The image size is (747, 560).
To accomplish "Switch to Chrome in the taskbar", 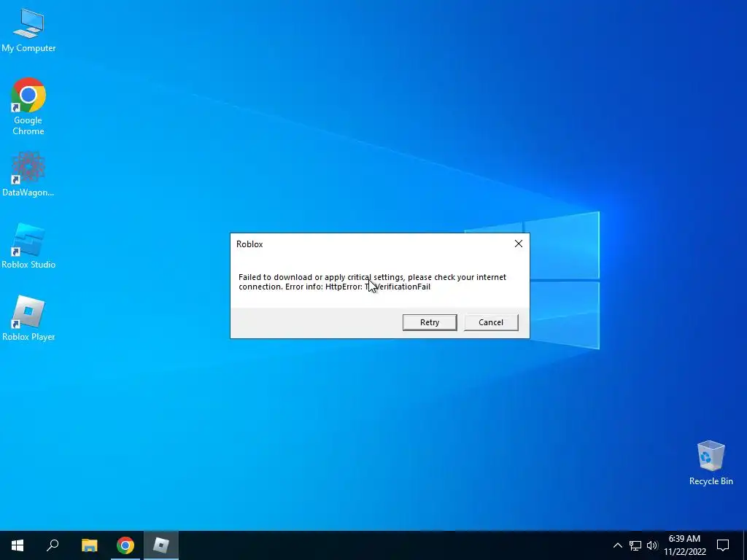I will click(x=125, y=545).
